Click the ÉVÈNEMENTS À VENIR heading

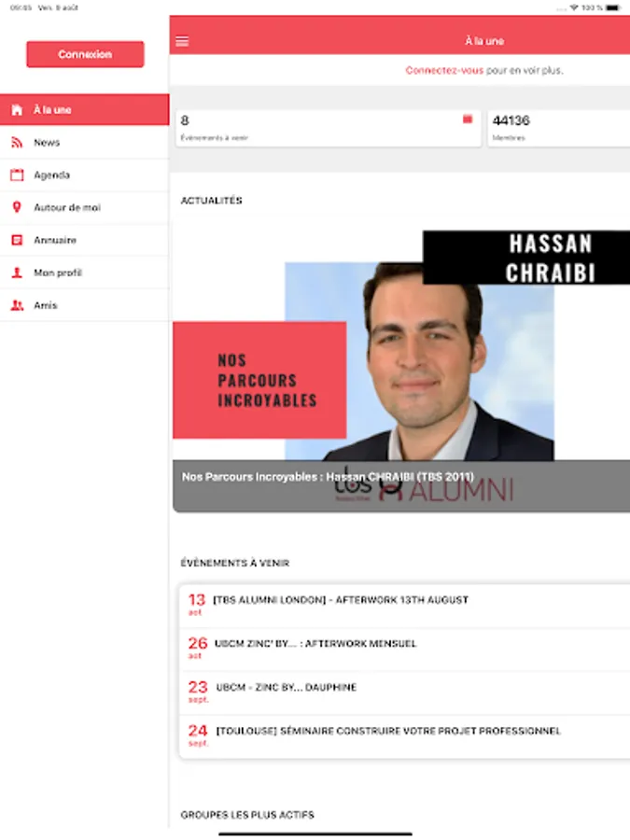point(234,563)
